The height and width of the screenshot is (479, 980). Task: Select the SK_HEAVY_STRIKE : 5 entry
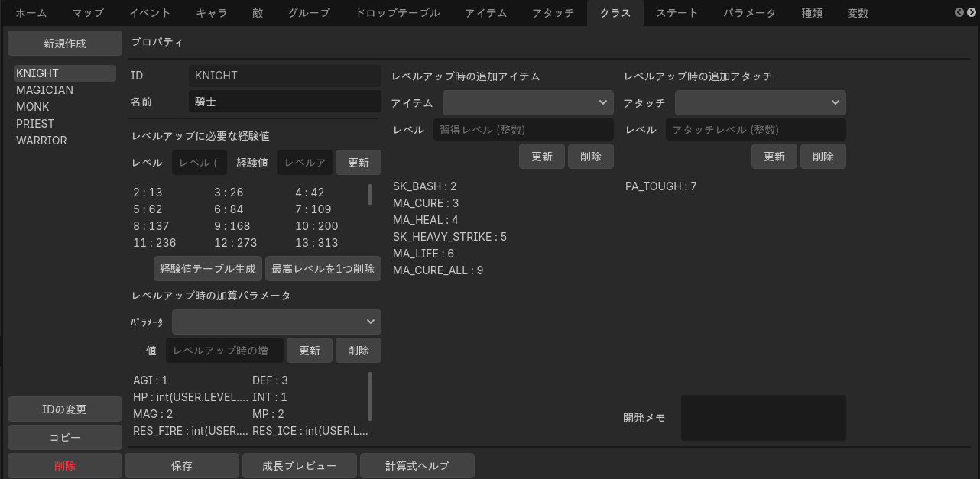[449, 237]
